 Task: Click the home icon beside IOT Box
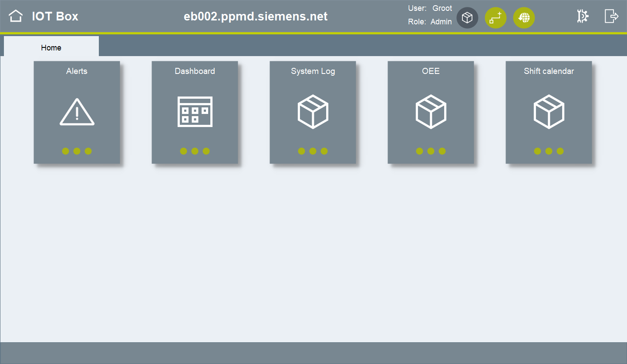pos(16,17)
